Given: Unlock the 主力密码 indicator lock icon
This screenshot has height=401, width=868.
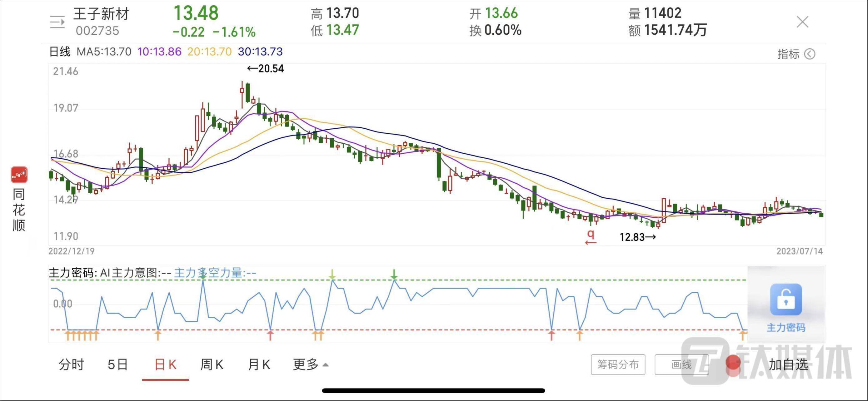Looking at the screenshot, I should pyautogui.click(x=786, y=299).
